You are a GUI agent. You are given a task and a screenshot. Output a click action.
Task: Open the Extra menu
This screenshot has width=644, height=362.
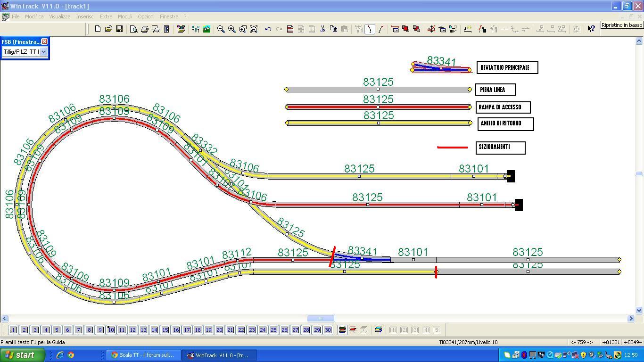pyautogui.click(x=106, y=16)
